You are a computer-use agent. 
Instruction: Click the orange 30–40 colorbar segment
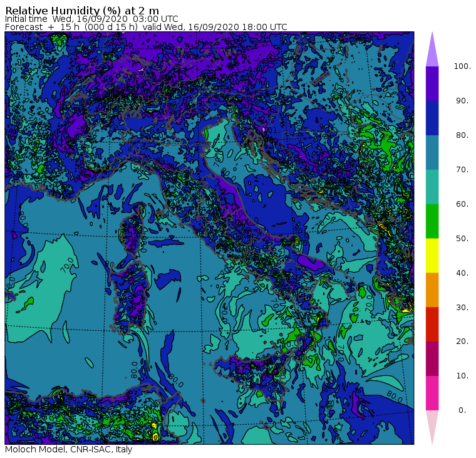[432, 289]
